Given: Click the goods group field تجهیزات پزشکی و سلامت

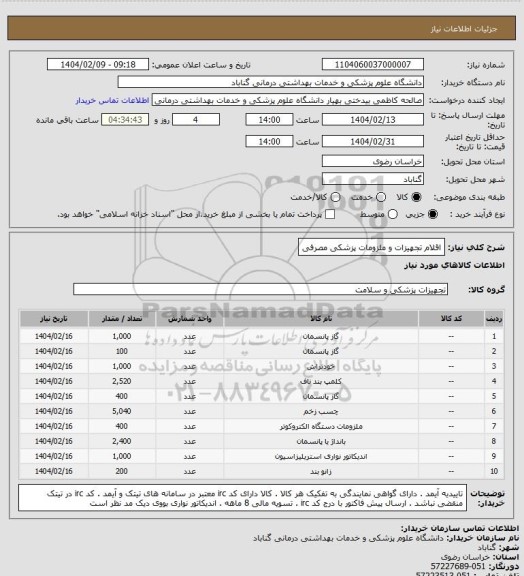Looking at the screenshot, I should tap(260, 289).
